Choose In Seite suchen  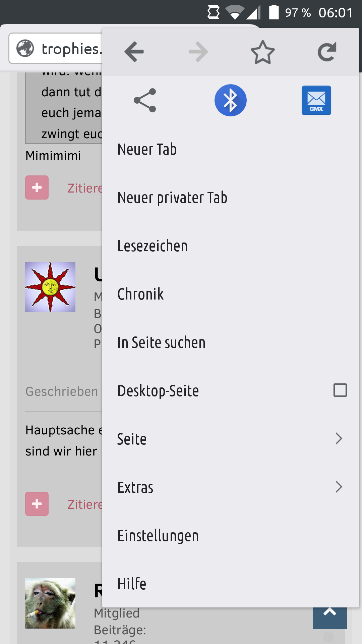[231, 342]
